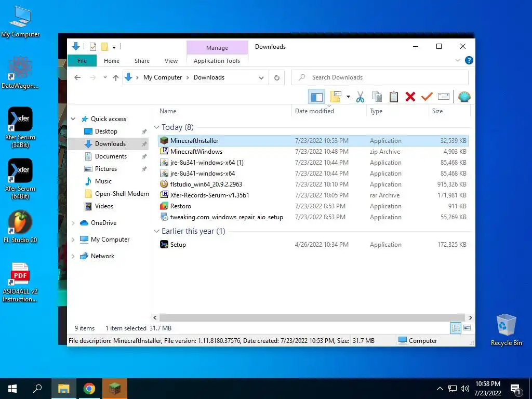Toggle the navigation pane toolbar icon
The width and height of the screenshot is (532, 399).
pos(316,97)
